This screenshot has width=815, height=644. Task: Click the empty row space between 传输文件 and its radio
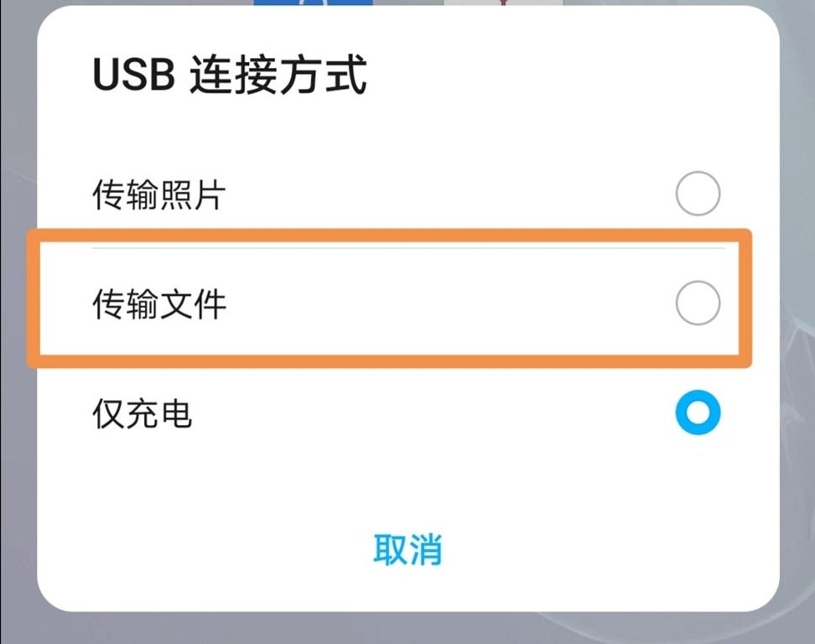coord(444,304)
